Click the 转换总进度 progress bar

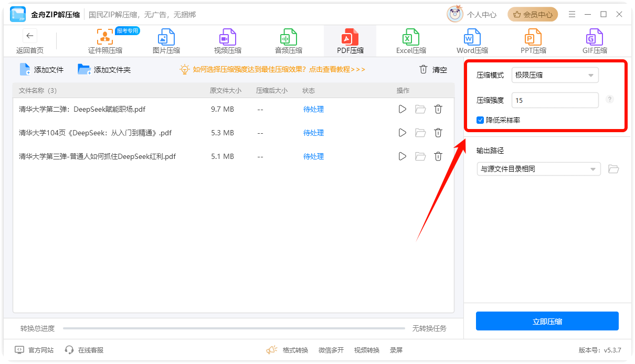tap(234, 328)
